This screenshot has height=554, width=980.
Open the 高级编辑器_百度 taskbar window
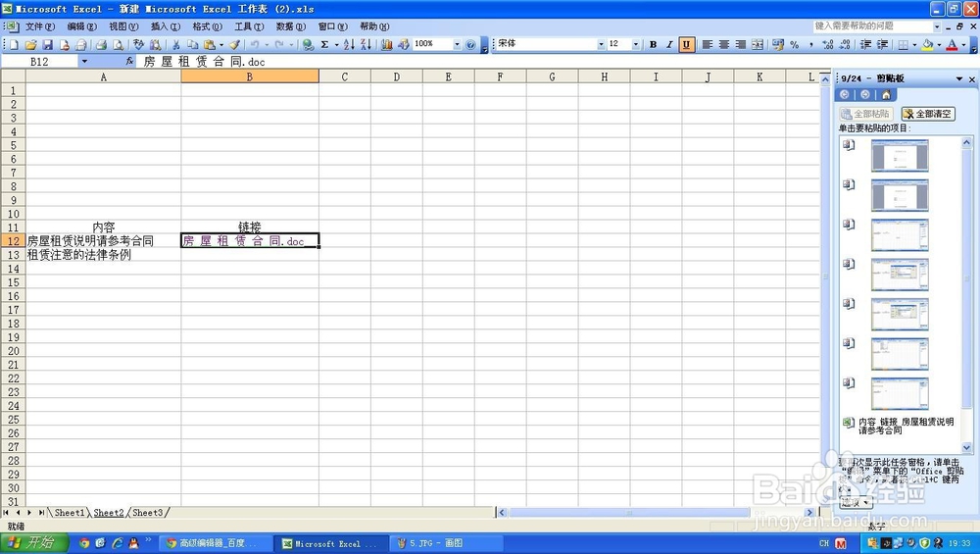click(217, 543)
